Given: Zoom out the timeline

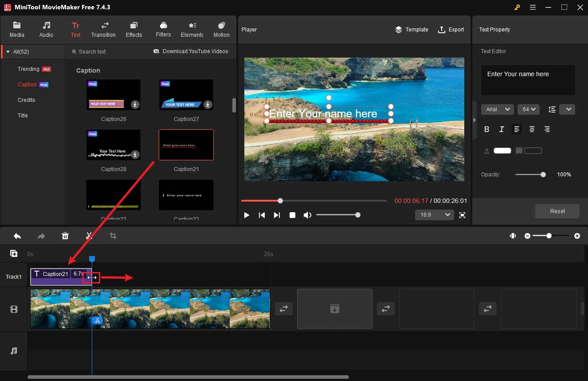Looking at the screenshot, I should point(527,236).
